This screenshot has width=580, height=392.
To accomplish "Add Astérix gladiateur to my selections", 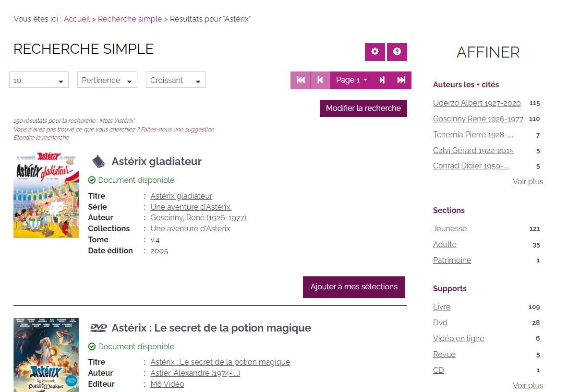I will [x=354, y=287].
